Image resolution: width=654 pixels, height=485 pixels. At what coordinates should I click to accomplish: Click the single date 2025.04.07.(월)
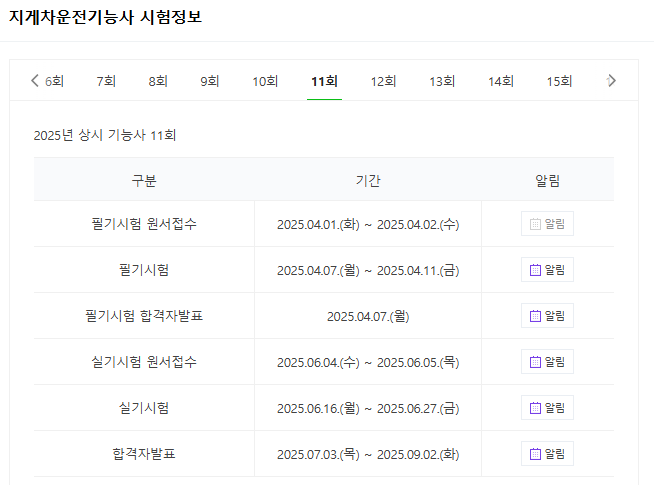pos(368,316)
